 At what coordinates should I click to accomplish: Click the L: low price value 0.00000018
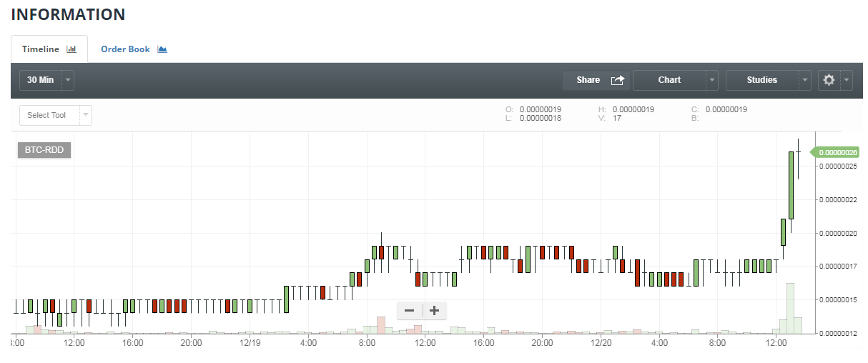541,118
